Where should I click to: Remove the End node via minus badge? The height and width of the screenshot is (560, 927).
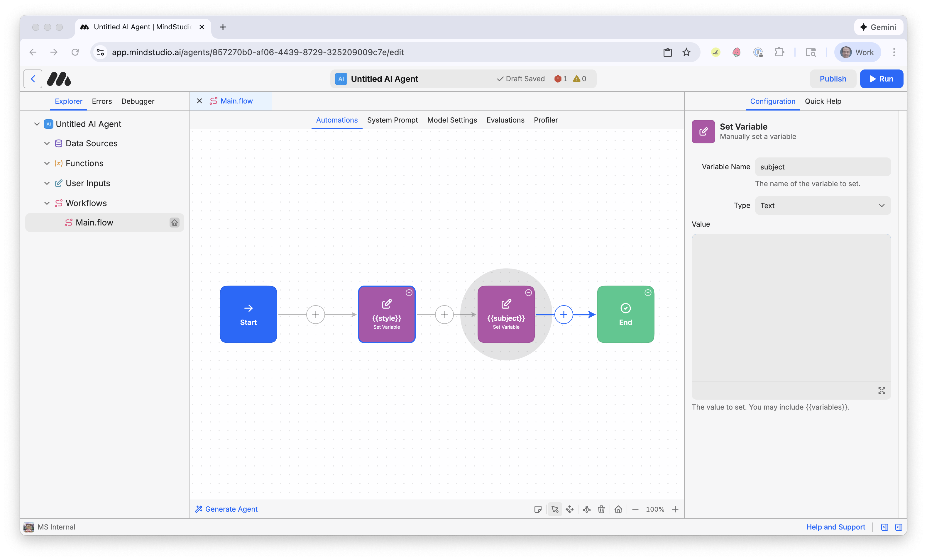tap(648, 292)
